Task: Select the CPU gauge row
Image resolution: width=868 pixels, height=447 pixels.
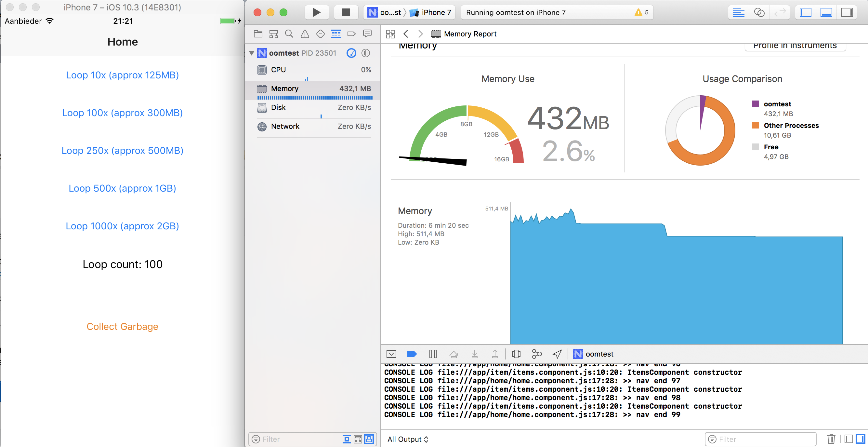Action: tap(313, 70)
